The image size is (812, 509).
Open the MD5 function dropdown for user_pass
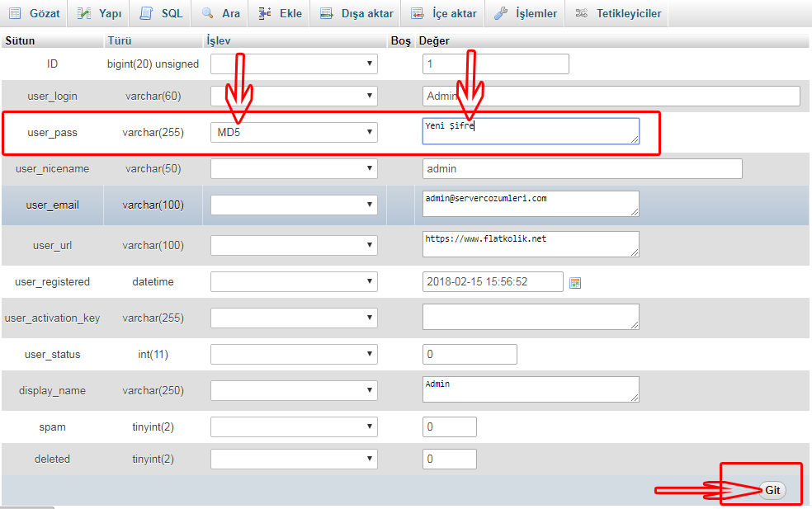[x=294, y=132]
